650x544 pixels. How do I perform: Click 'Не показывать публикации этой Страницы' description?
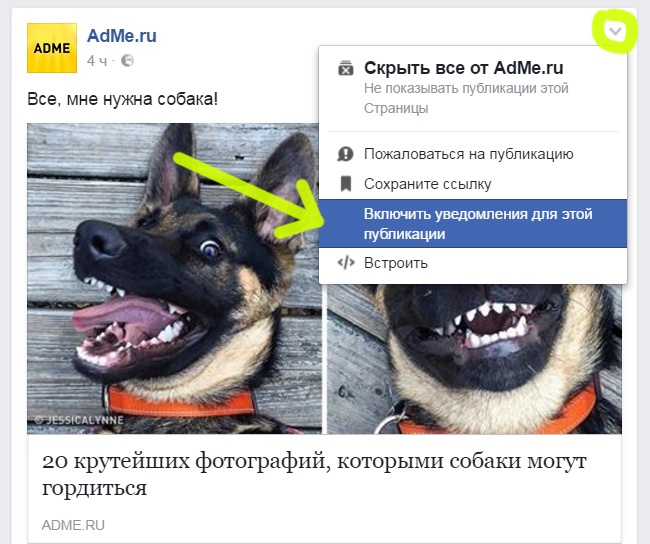pyautogui.click(x=466, y=98)
